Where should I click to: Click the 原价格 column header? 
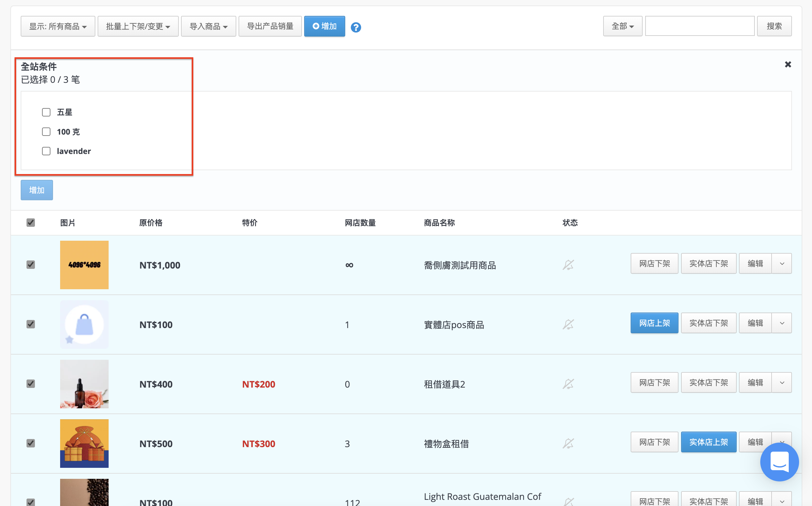pos(151,223)
